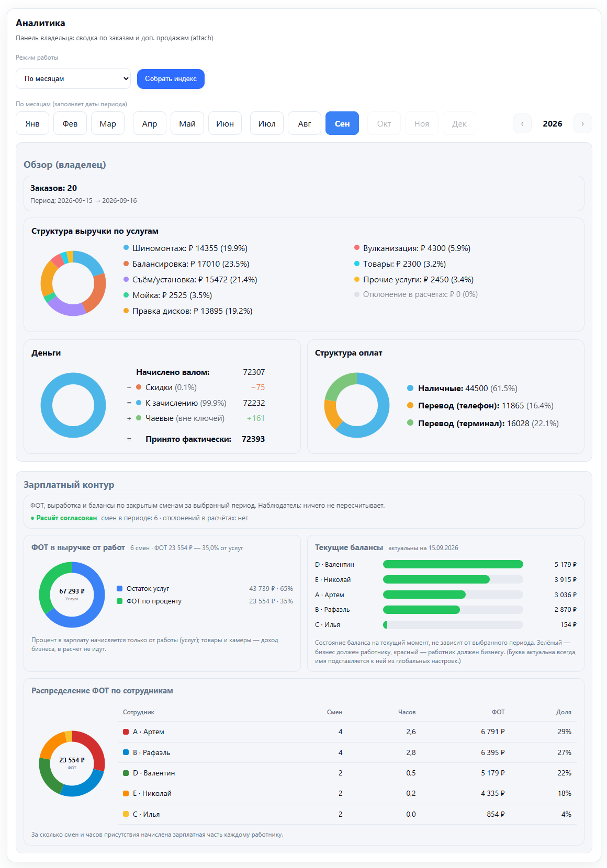The width and height of the screenshot is (607, 868).
Task: Click the 'Перевод (телефон)' legend dot
Action: click(410, 405)
